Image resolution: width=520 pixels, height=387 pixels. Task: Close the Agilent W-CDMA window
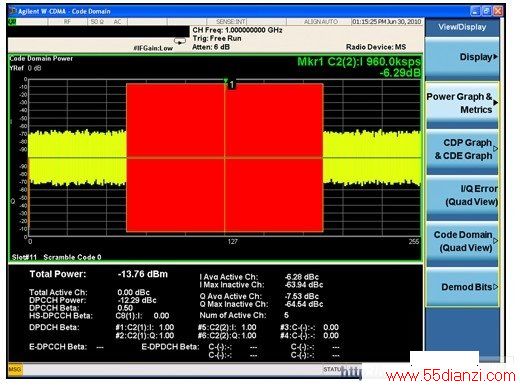pyautogui.click(x=498, y=11)
